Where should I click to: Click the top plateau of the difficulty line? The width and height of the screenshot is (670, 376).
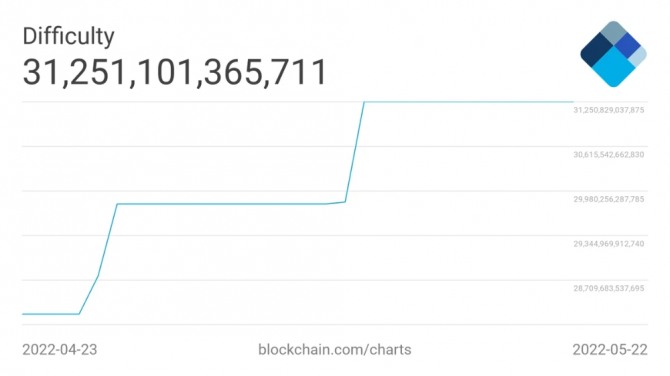point(468,102)
